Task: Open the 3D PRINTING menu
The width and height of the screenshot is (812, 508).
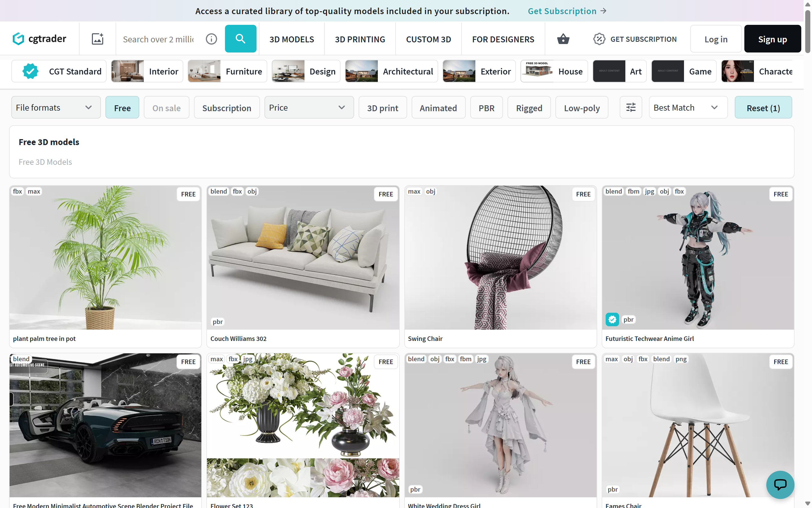Action: pyautogui.click(x=360, y=39)
